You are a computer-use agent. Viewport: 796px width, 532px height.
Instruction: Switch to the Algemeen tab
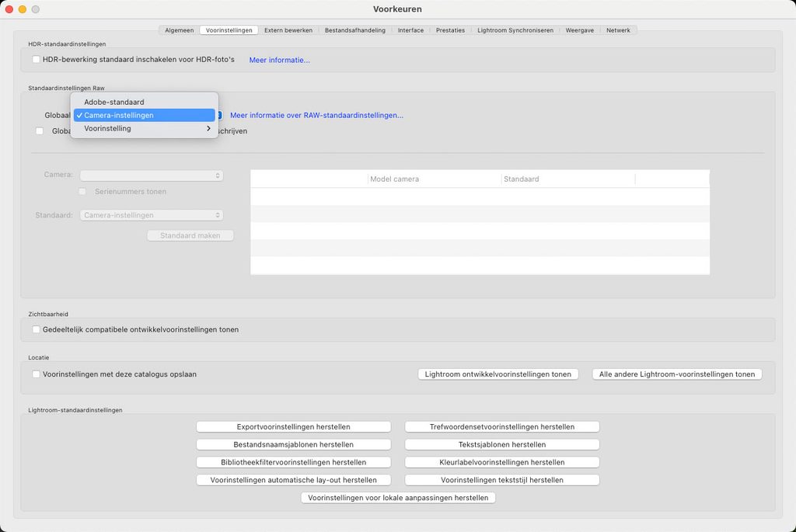click(x=180, y=30)
